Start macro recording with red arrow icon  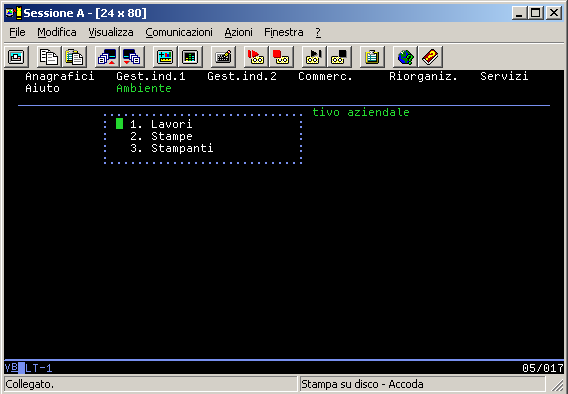click(256, 57)
